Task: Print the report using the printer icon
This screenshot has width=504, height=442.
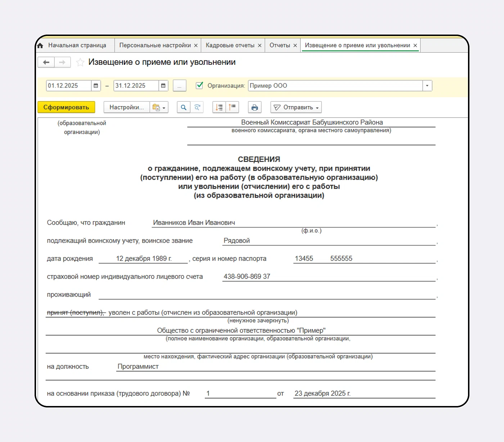Action: (x=255, y=107)
